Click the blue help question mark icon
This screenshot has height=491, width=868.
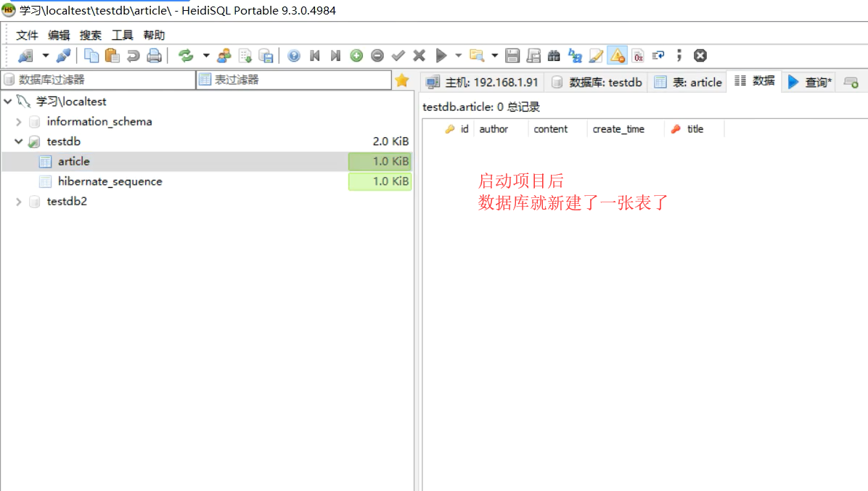(294, 56)
